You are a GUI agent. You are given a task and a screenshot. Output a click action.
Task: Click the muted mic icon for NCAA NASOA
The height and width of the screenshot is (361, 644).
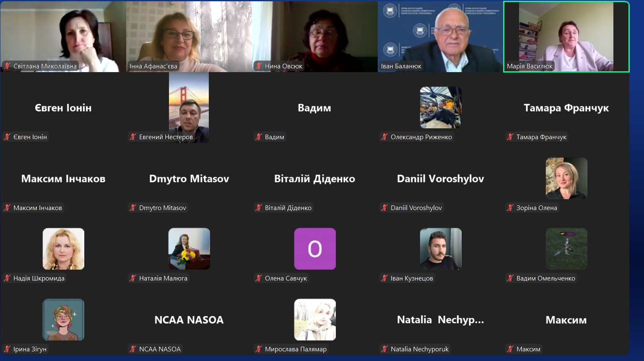[133, 349]
